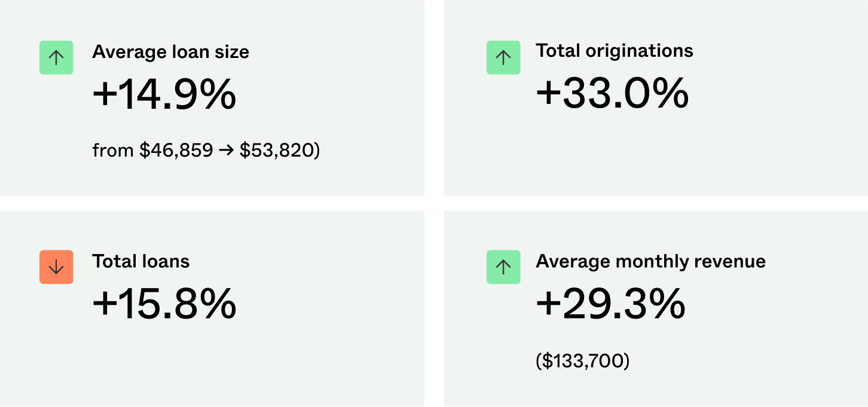Click the small arrow between the loan amounts

coord(226,151)
